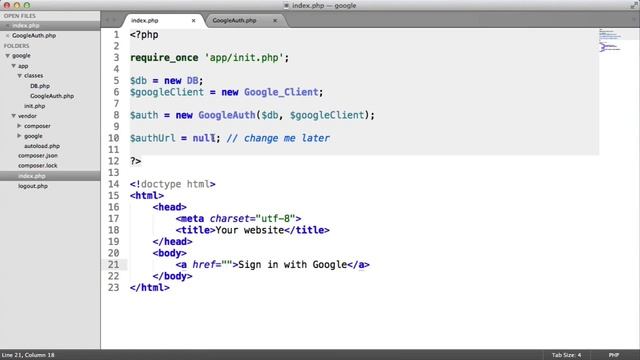The height and width of the screenshot is (360, 640).
Task: Click line number 21 in gutter
Action: click(x=114, y=265)
